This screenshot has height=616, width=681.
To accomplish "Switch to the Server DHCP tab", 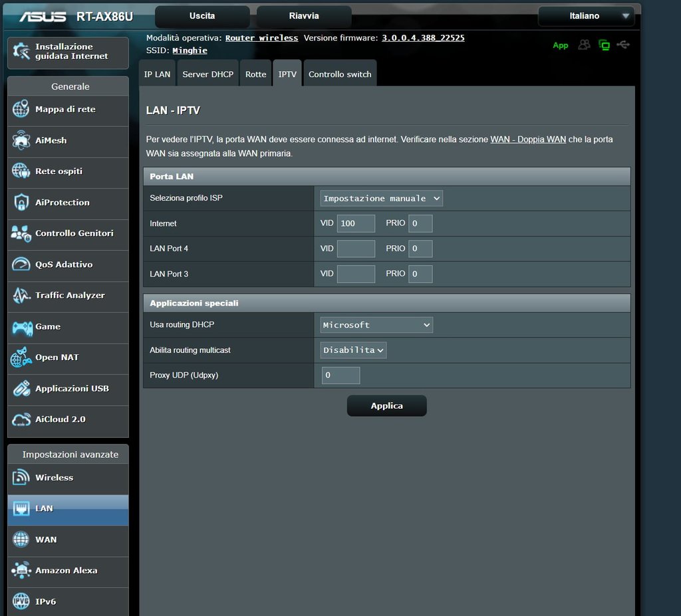I will pyautogui.click(x=207, y=74).
